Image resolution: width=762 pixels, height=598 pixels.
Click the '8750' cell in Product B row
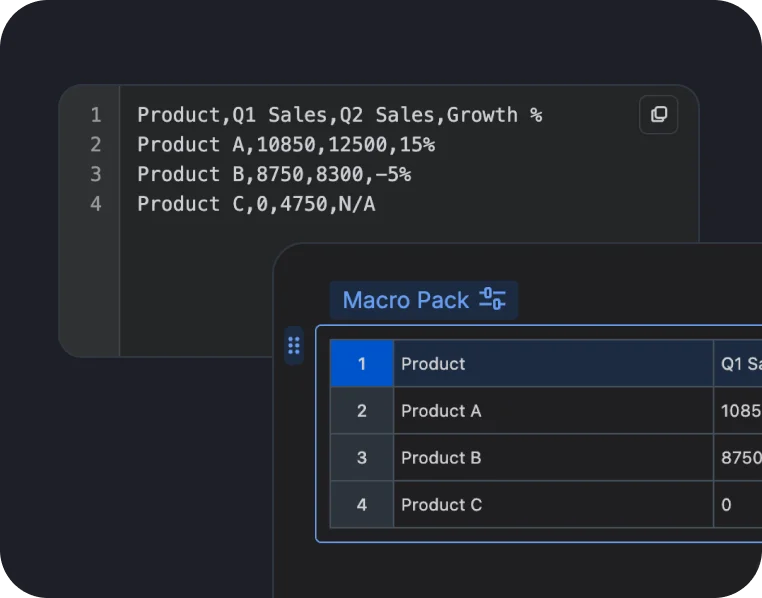point(738,458)
